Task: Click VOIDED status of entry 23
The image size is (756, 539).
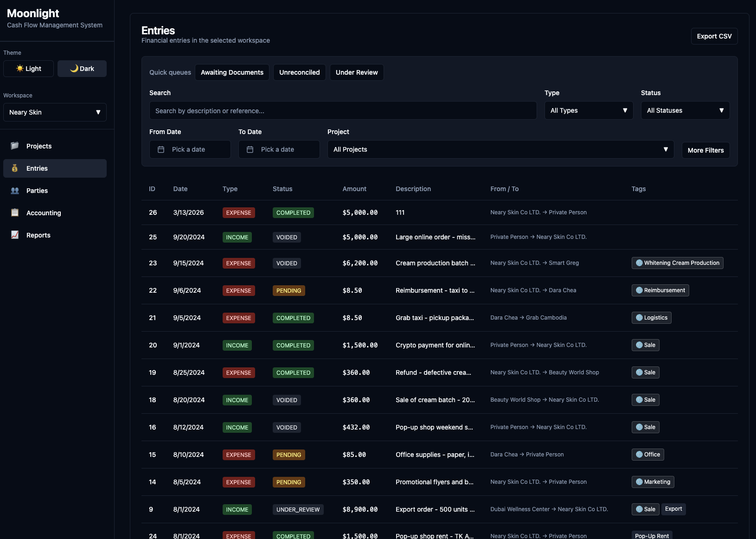Action: pos(287,263)
